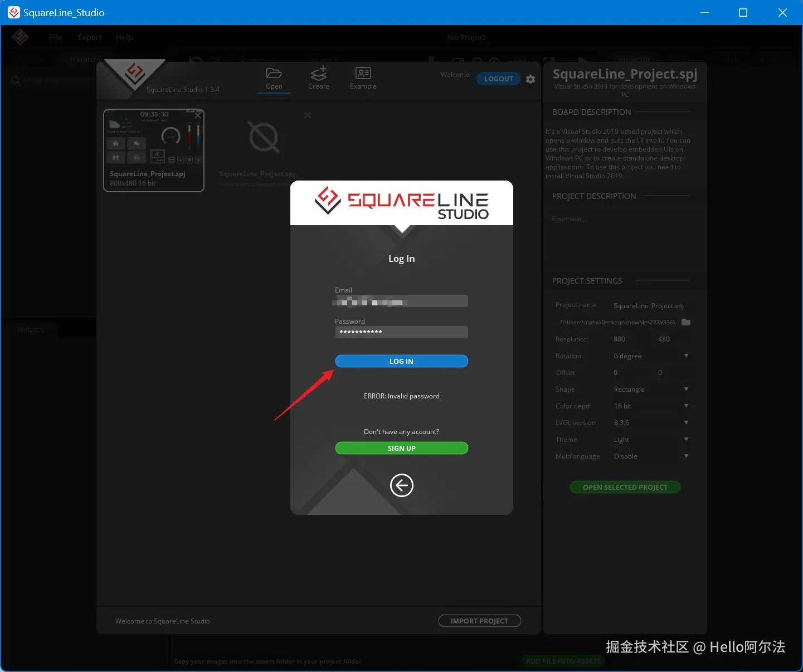Viewport: 803px width, 672px height.
Task: Remove the missing project with its X
Action: point(308,115)
